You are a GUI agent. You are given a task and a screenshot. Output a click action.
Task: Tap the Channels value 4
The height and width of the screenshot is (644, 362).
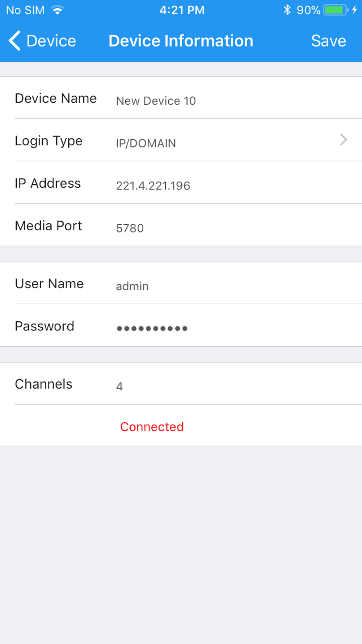pyautogui.click(x=119, y=386)
